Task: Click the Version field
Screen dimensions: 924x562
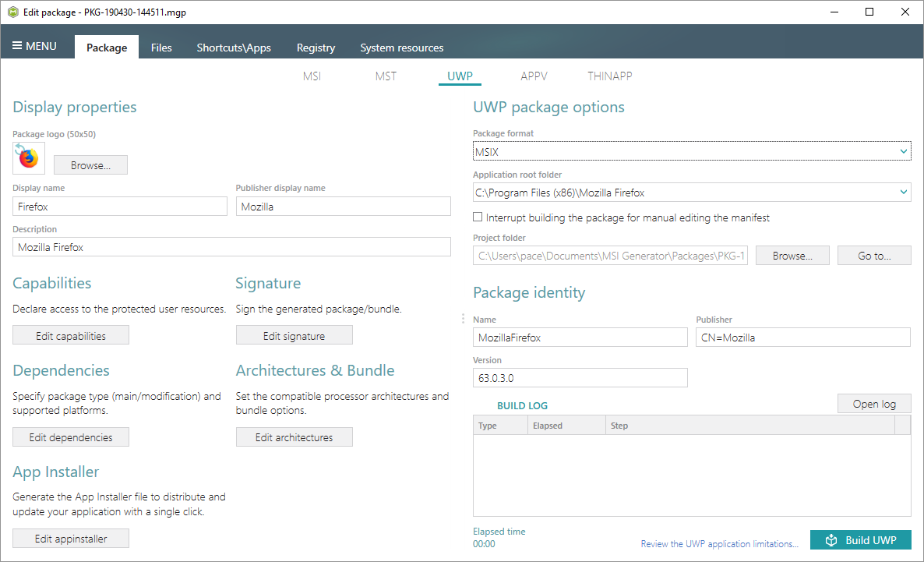Action: pos(580,377)
